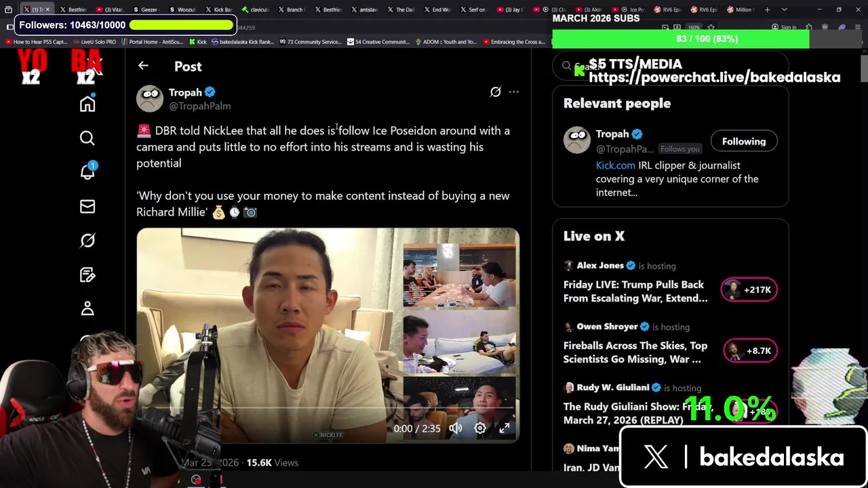Switch to the 'Branch' browser tab
868x488 pixels.
292,9
